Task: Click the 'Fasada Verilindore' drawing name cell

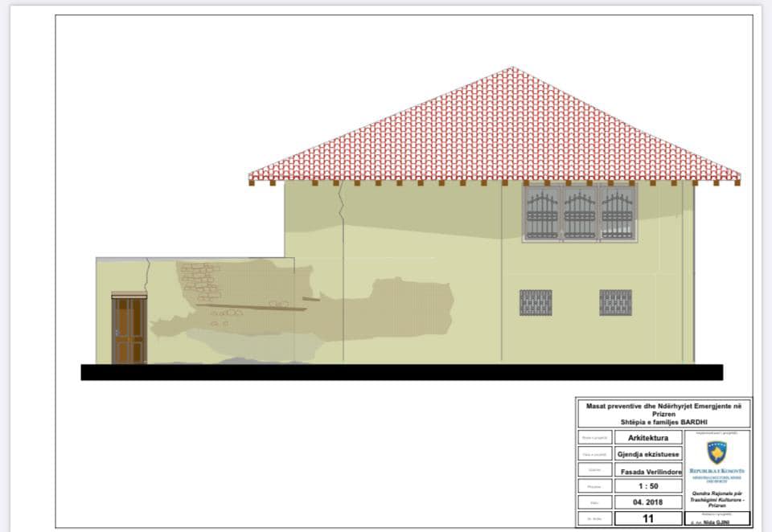Action: coord(651,472)
